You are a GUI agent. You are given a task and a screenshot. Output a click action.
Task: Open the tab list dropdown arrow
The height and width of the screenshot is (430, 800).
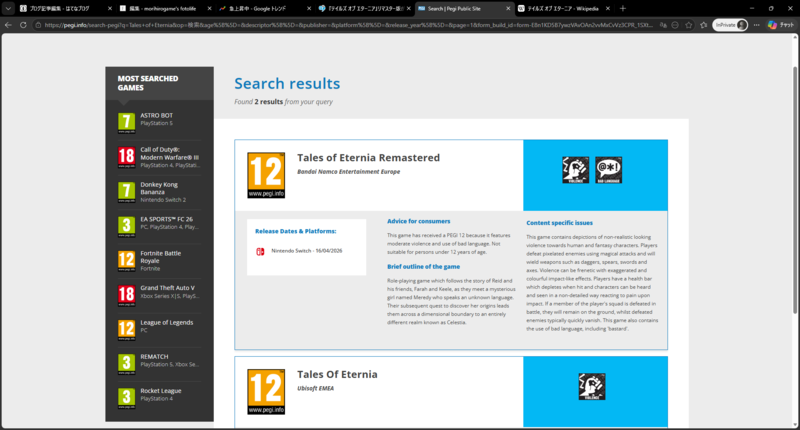click(8, 9)
